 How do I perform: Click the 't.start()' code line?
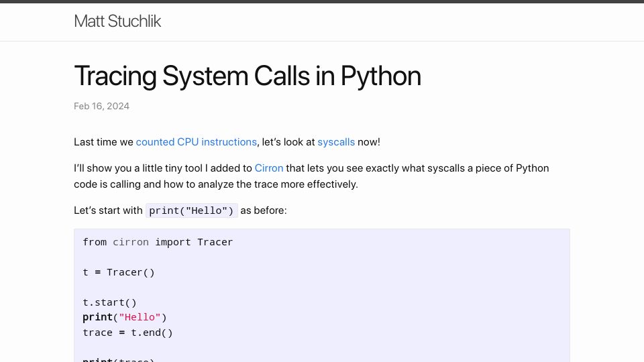[x=109, y=302]
